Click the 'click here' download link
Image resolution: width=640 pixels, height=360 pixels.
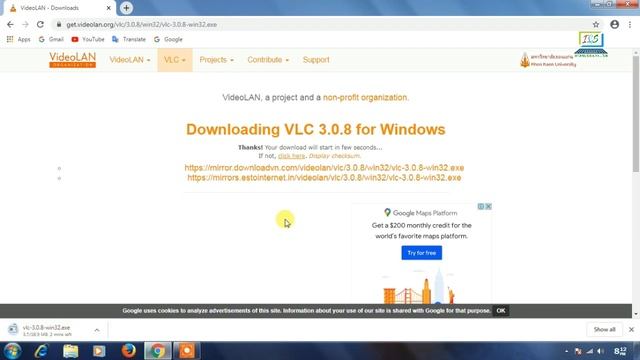pos(291,156)
